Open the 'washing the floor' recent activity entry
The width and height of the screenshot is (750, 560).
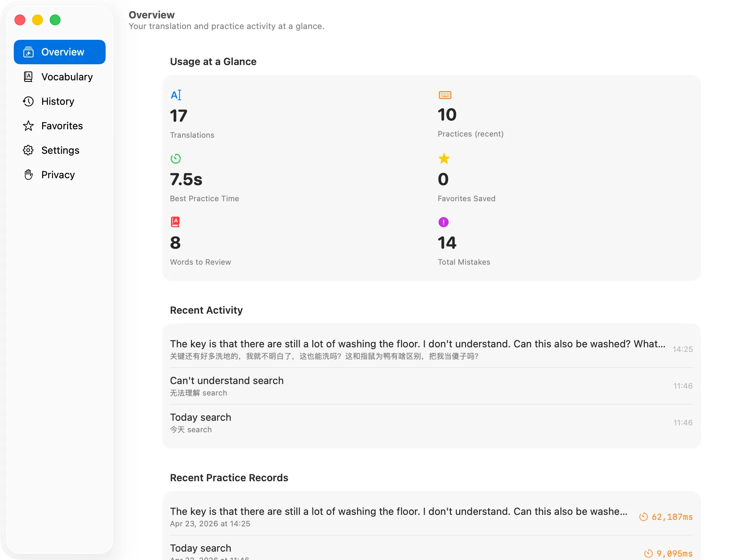pyautogui.click(x=432, y=349)
